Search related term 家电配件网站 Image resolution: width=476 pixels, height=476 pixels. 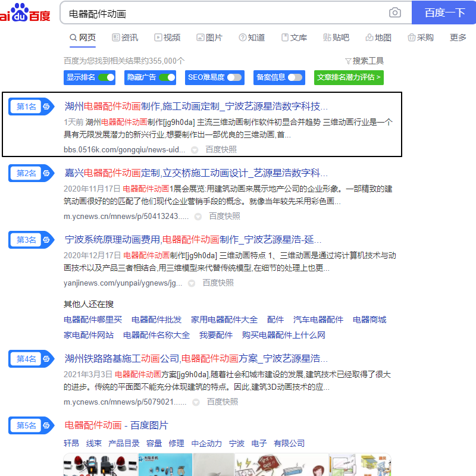[x=89, y=335]
